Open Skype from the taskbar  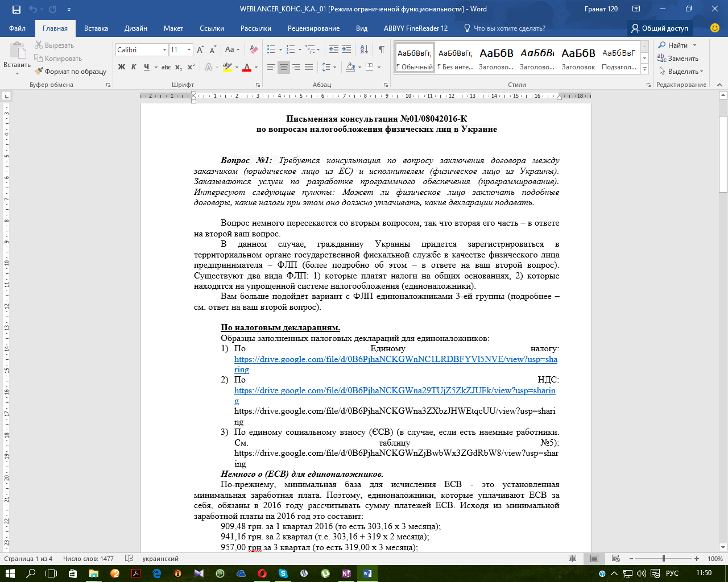(283, 573)
